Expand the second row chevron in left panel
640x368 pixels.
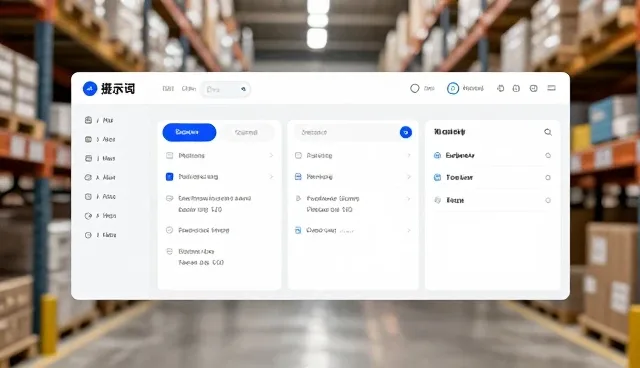coord(271,177)
